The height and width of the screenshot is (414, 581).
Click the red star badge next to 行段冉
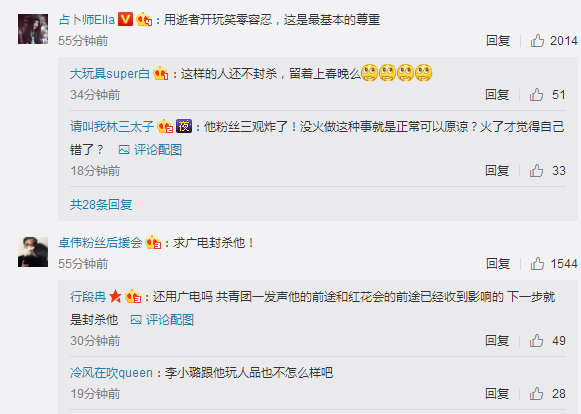(x=115, y=297)
